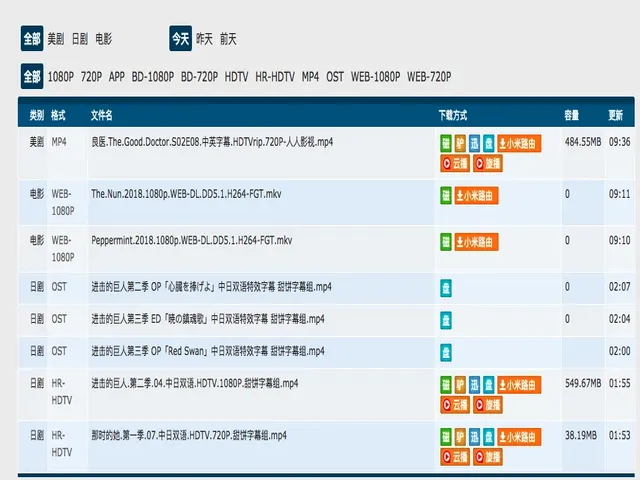Click the 484.55MB size cell
Image resolution: width=640 pixels, height=480 pixels.
coord(583,142)
